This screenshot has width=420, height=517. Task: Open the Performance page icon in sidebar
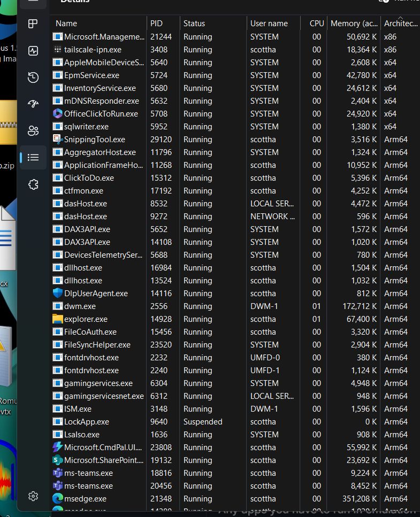click(x=33, y=51)
